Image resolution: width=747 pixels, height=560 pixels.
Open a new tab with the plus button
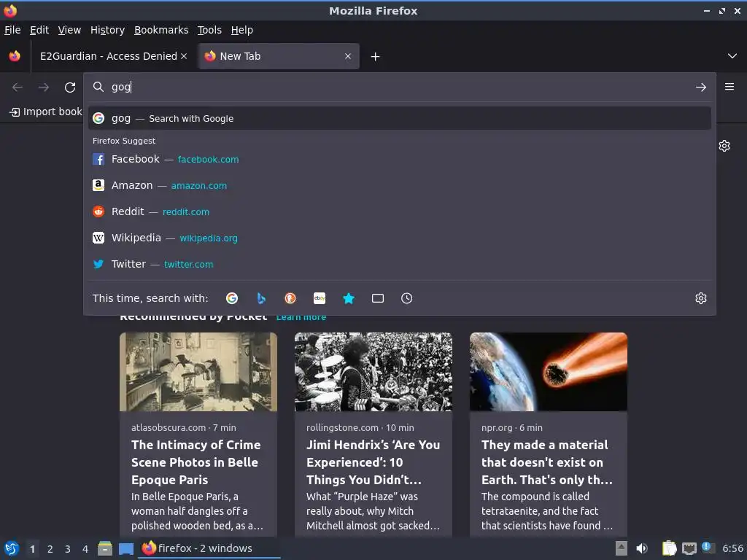(376, 57)
